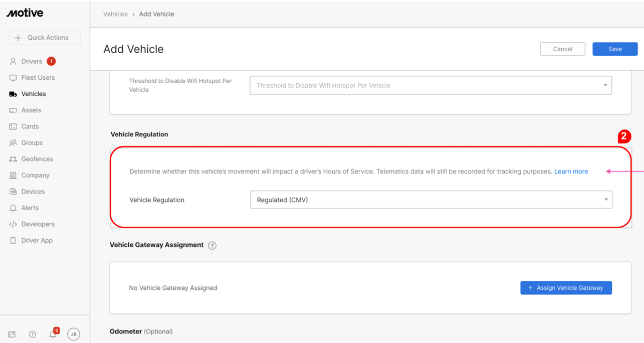
Task: Select Devices in the sidebar
Action: [x=33, y=192]
